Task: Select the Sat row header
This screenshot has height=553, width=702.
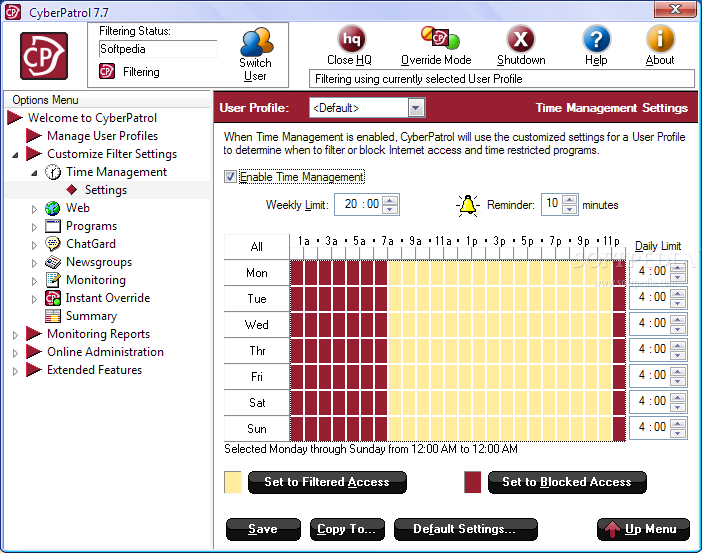Action: [x=257, y=403]
